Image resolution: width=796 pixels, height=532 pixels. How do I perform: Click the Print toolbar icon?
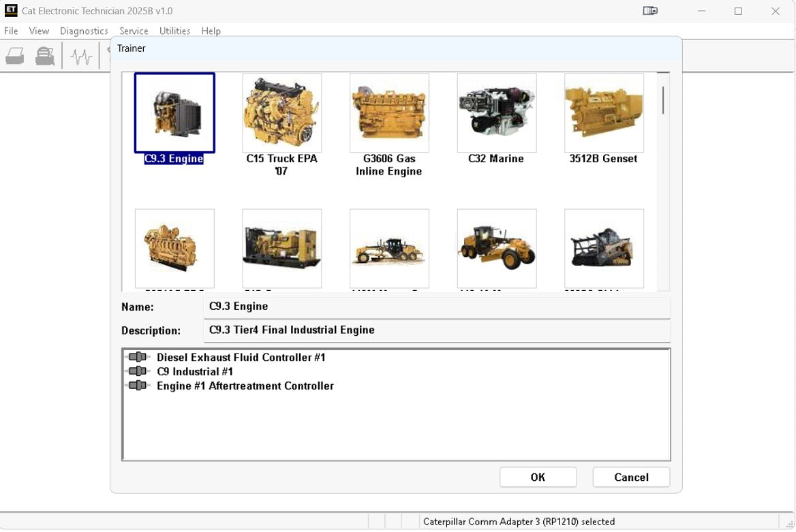click(14, 55)
